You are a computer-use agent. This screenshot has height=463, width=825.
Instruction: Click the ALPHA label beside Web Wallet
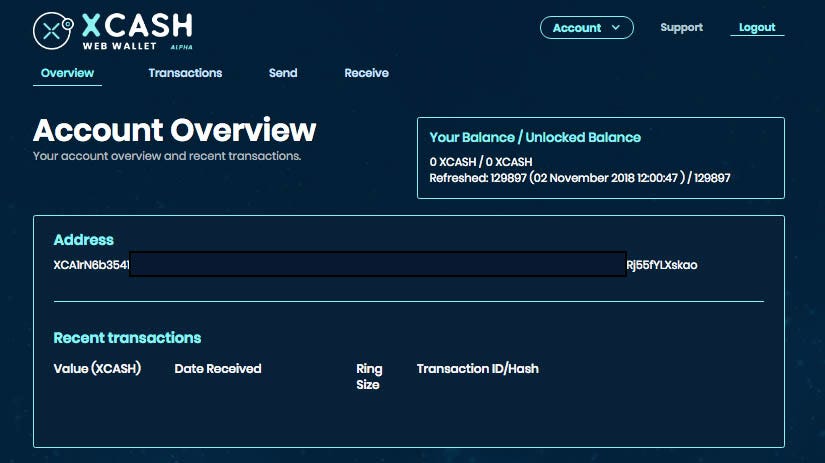[x=182, y=47]
